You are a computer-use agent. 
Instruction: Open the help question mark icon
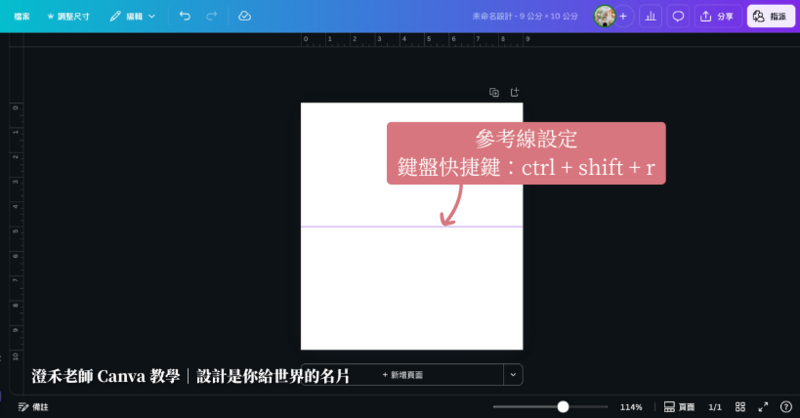click(x=786, y=407)
